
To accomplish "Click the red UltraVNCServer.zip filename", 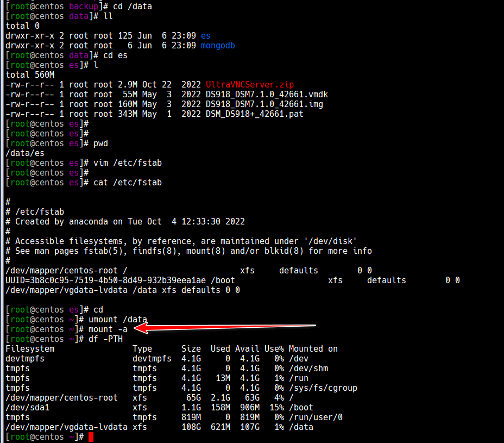I will (250, 85).
